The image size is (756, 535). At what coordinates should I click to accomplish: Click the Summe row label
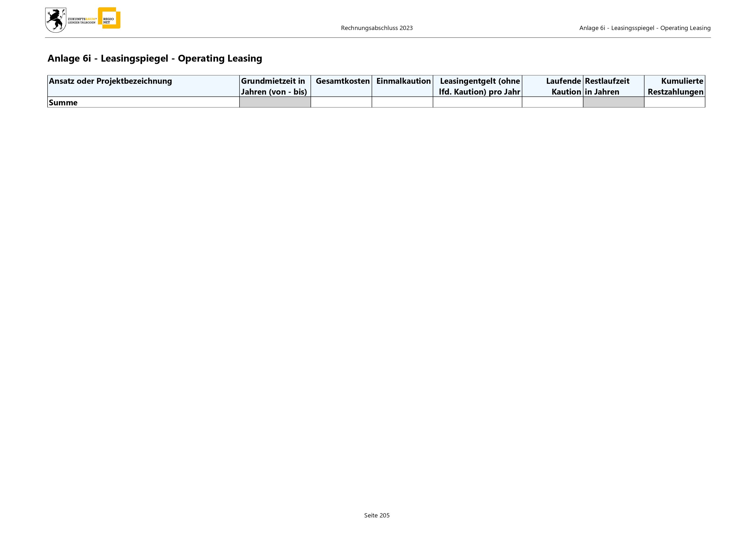[63, 102]
